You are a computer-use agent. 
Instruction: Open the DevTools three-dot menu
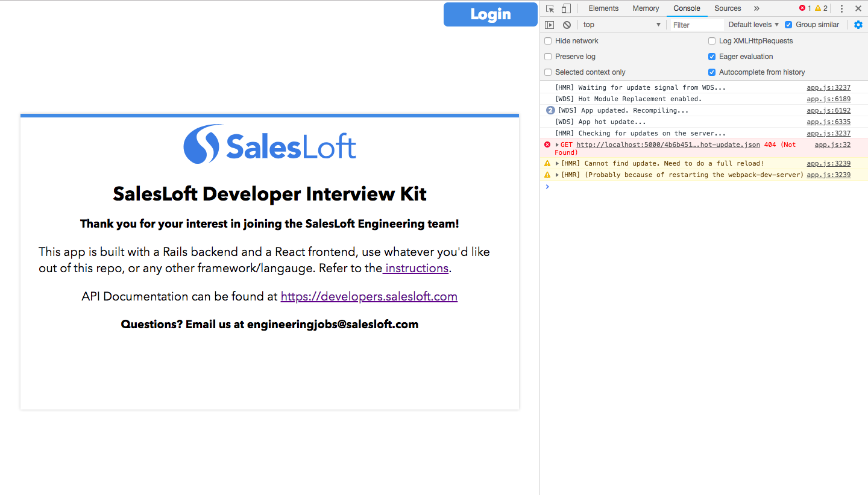click(841, 8)
